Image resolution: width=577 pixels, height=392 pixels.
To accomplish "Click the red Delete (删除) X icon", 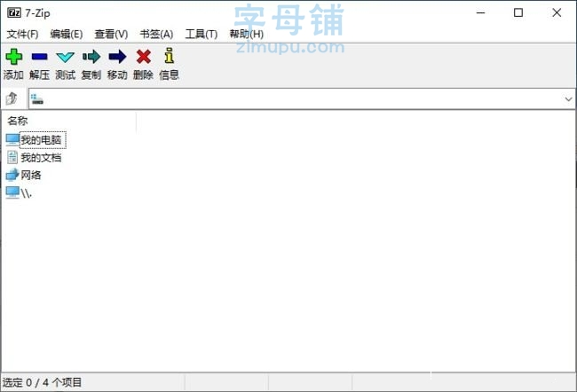I will pos(143,57).
